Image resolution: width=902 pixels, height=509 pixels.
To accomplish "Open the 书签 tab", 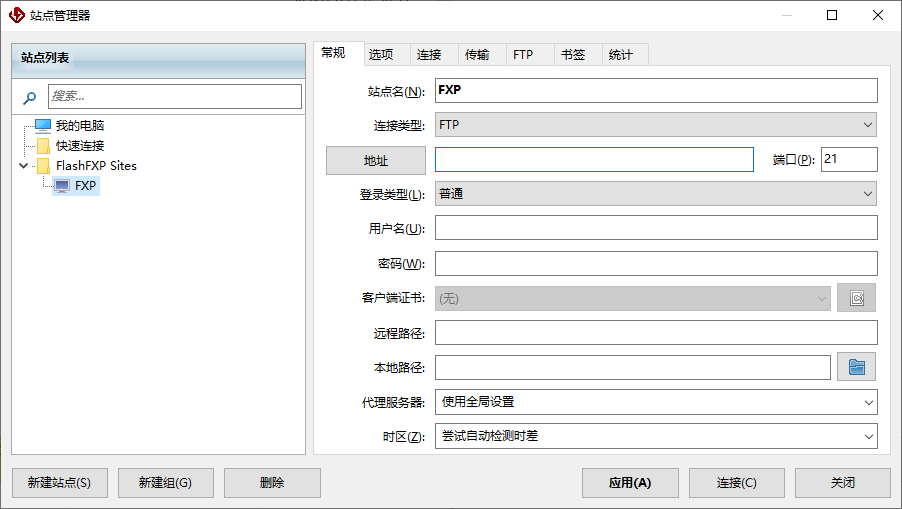I will point(573,55).
